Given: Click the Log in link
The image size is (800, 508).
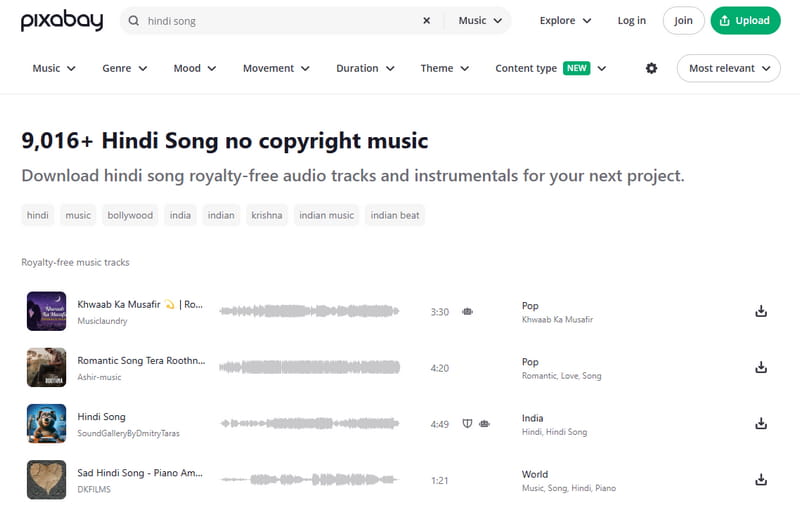Looking at the screenshot, I should point(632,20).
